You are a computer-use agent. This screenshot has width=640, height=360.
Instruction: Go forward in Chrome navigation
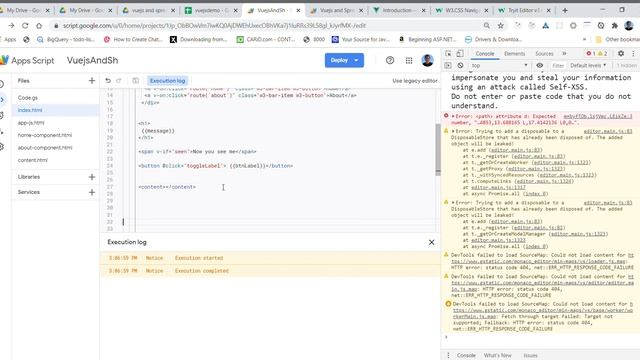(11, 26)
